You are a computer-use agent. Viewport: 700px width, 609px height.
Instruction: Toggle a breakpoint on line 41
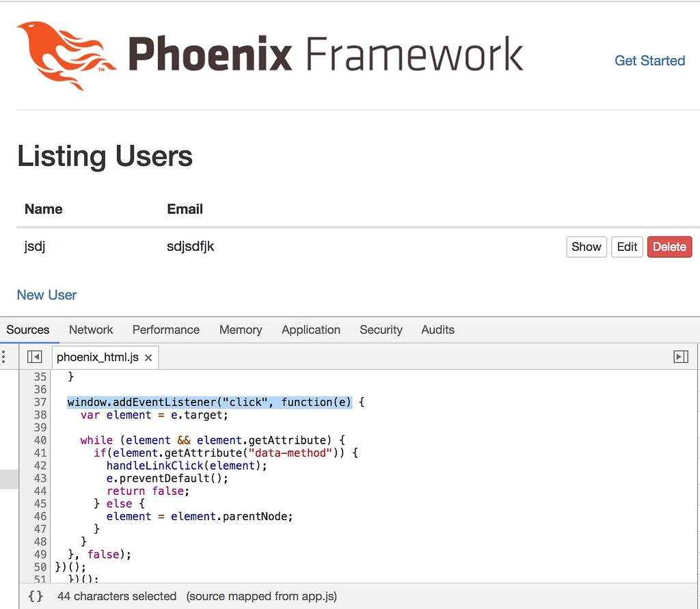tap(40, 452)
